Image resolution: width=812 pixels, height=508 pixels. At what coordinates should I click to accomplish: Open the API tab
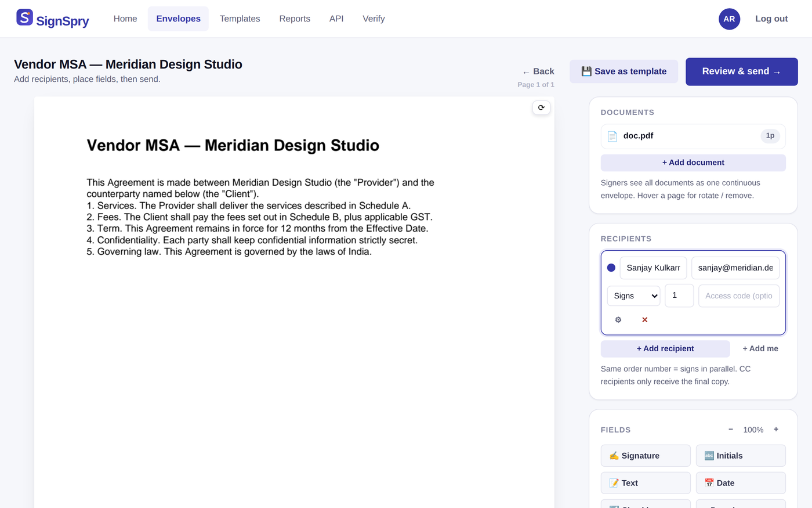[x=336, y=19]
